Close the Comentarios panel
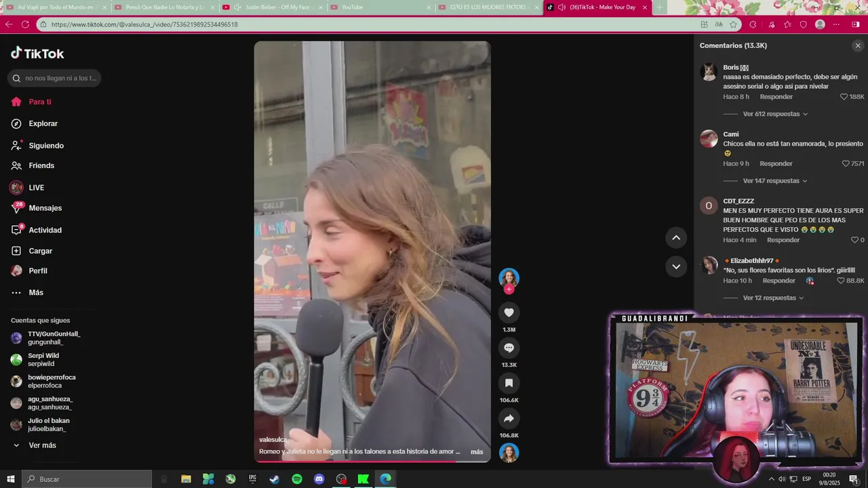 coord(857,45)
